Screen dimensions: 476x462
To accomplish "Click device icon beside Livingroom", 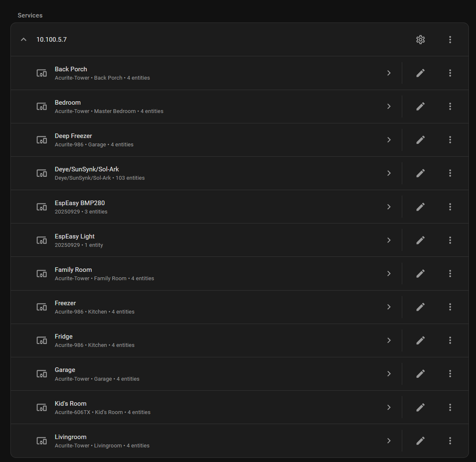I will (42, 441).
